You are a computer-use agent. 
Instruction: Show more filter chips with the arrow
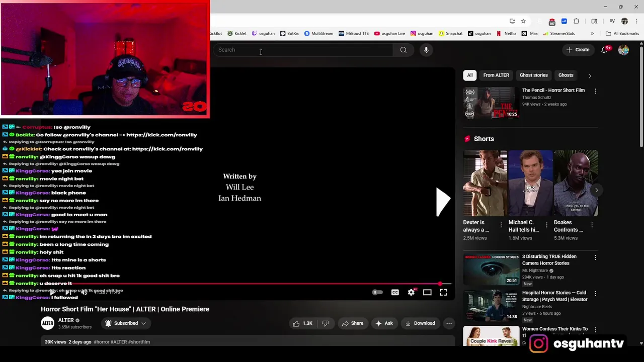pos(590,75)
